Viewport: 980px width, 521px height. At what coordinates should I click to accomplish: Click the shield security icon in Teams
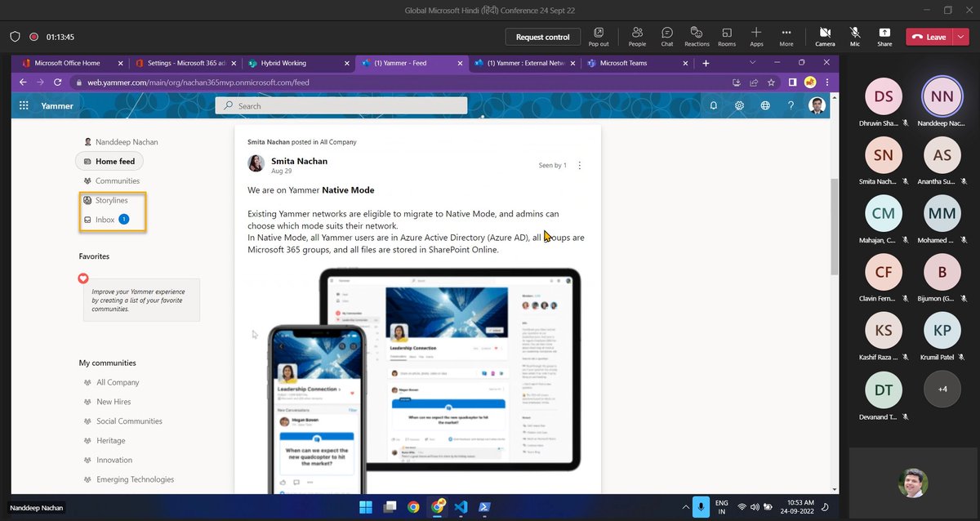tap(15, 37)
